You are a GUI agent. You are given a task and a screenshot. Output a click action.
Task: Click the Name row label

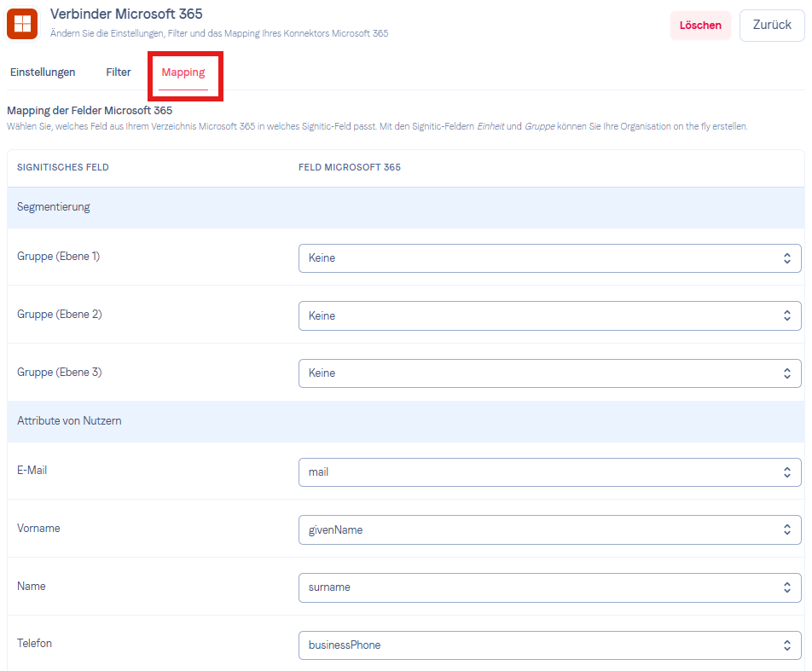[x=31, y=586]
